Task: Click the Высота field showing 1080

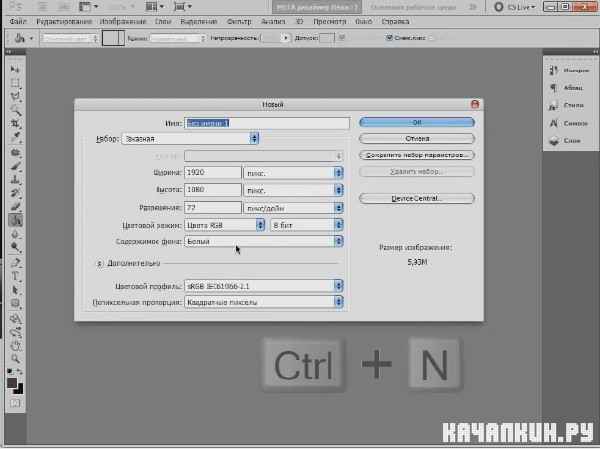Action: click(x=213, y=190)
